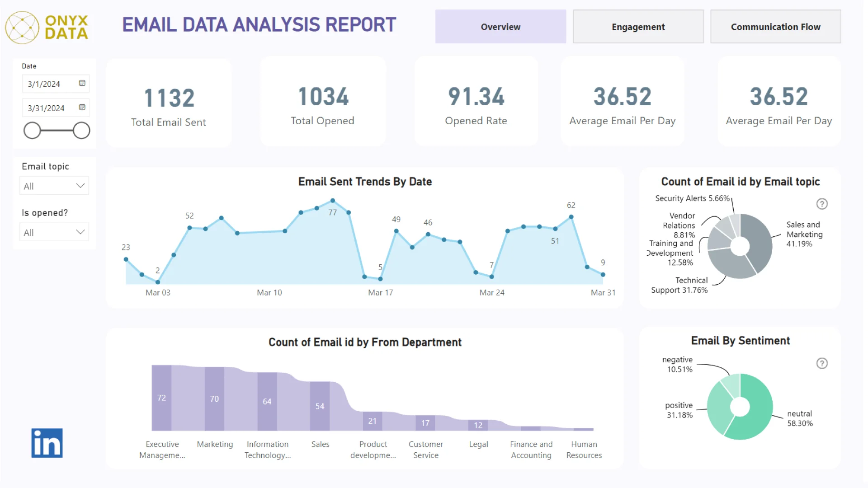Screen dimensions: 868x488
Task: Click the Email Sent Trends By Date title
Action: click(x=365, y=182)
